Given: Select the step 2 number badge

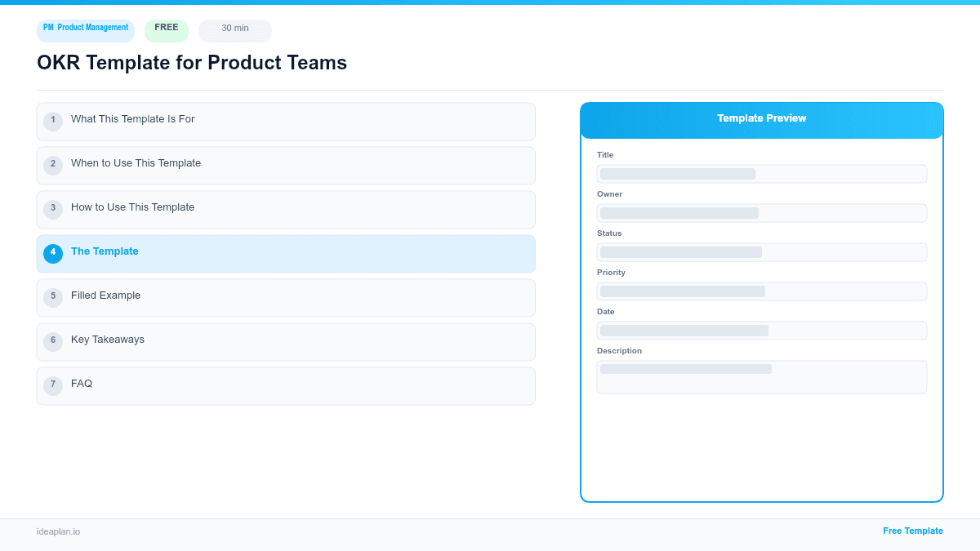Looking at the screenshot, I should coord(53,165).
